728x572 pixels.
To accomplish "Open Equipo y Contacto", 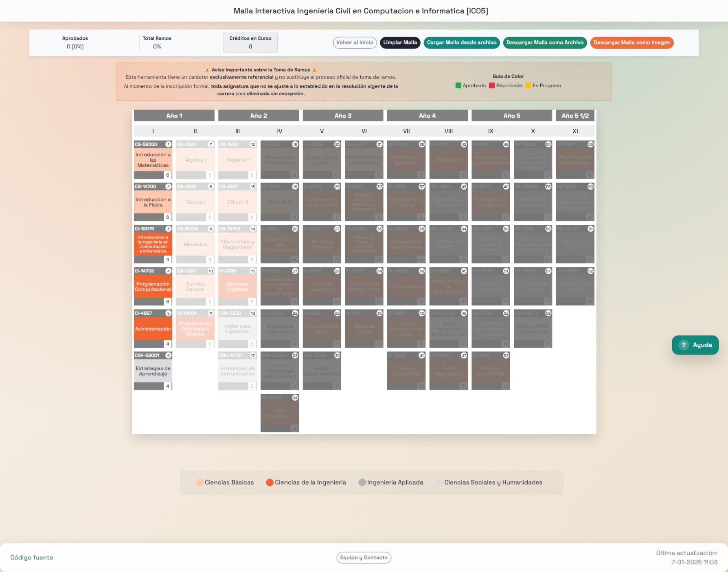I will (x=364, y=557).
